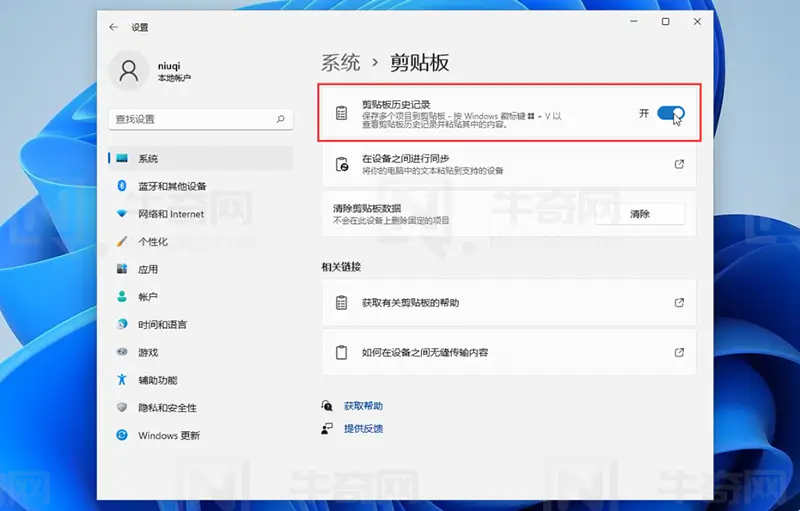Select 游戏 in the sidebar
This screenshot has height=511, width=800.
click(x=201, y=352)
